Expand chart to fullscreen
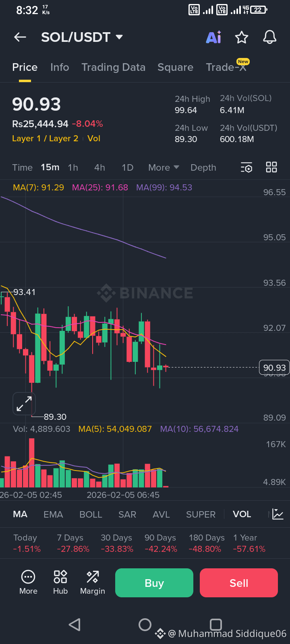290x644 pixels. [24, 404]
